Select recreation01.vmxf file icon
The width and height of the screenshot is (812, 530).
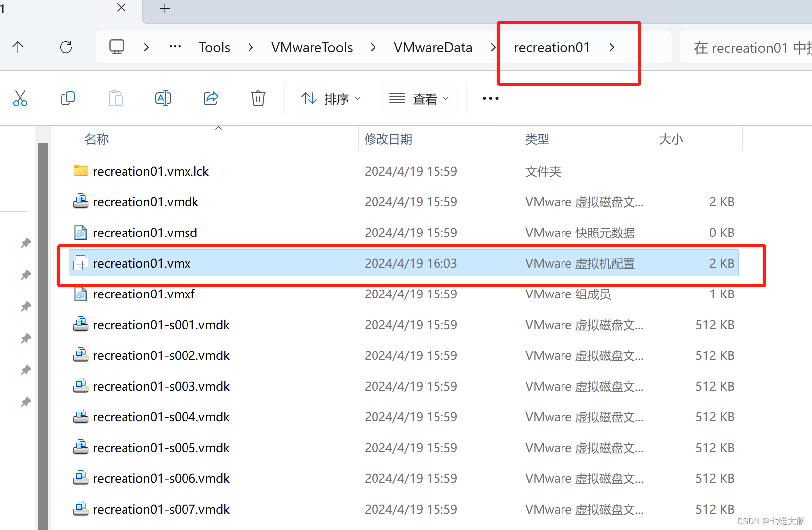coord(81,294)
